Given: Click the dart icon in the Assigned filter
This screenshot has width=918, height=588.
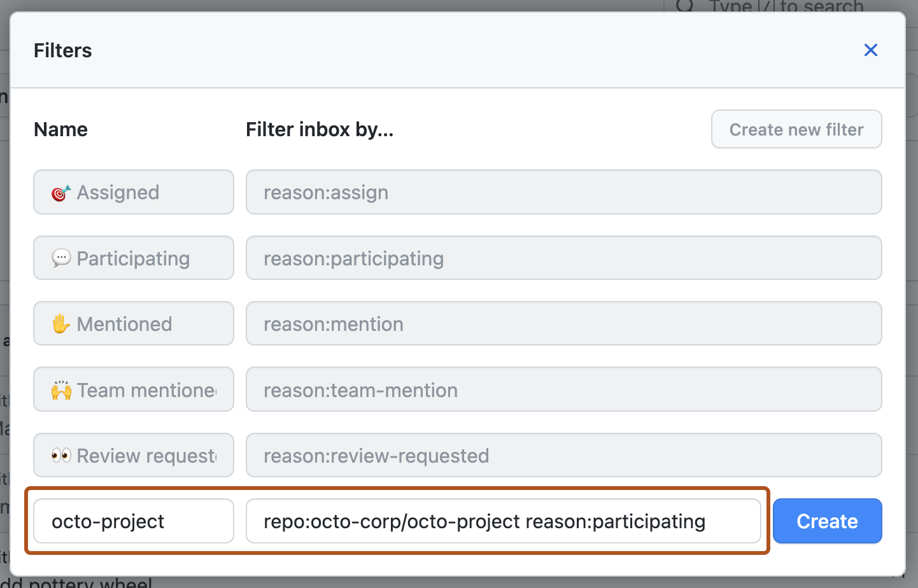Looking at the screenshot, I should point(61,192).
